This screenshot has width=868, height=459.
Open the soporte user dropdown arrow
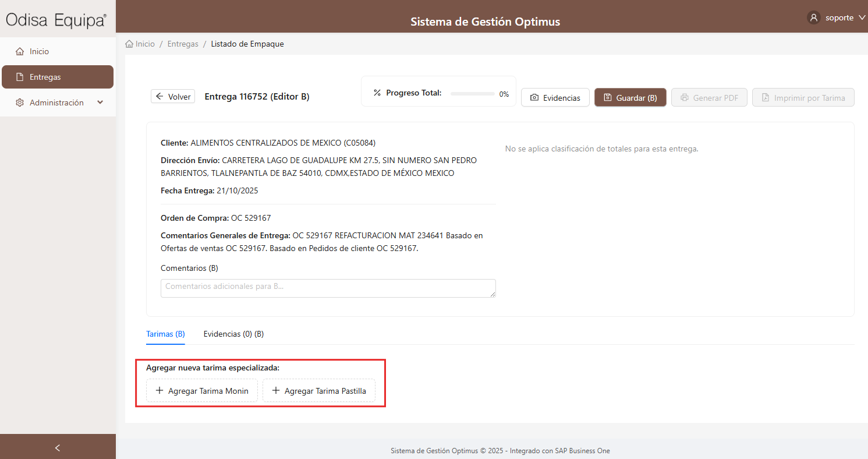(x=862, y=17)
